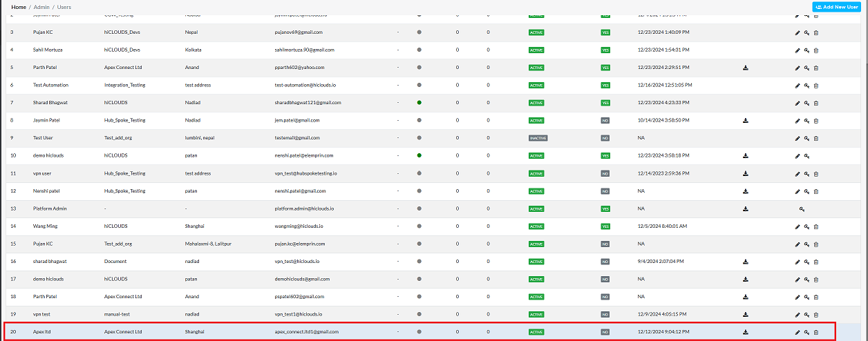Go to Home in the breadcrumb
The width and height of the screenshot is (868, 341).
19,7
